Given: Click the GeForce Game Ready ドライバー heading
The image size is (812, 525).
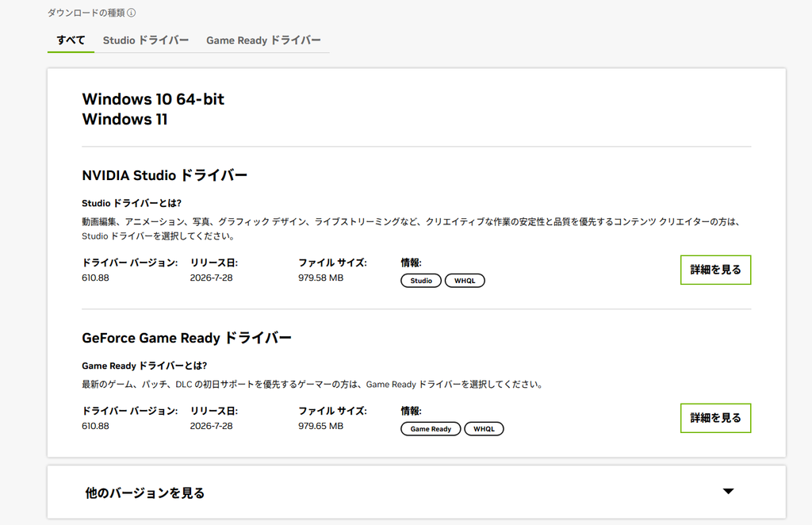Looking at the screenshot, I should (x=187, y=338).
